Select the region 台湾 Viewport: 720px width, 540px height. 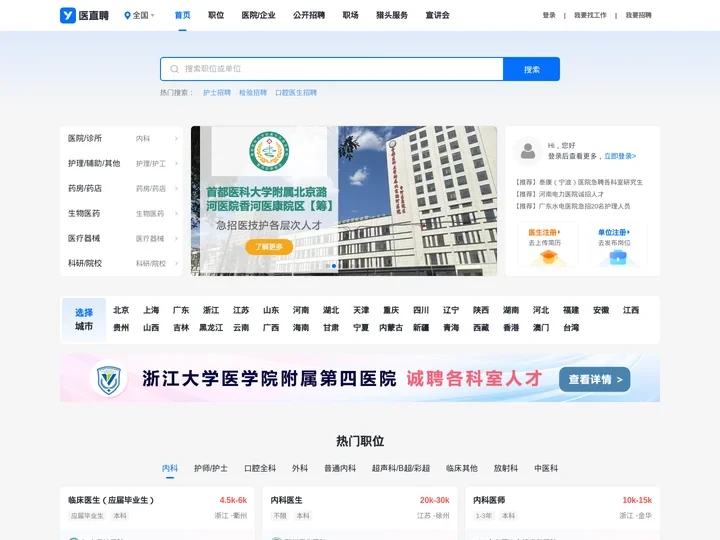click(571, 328)
